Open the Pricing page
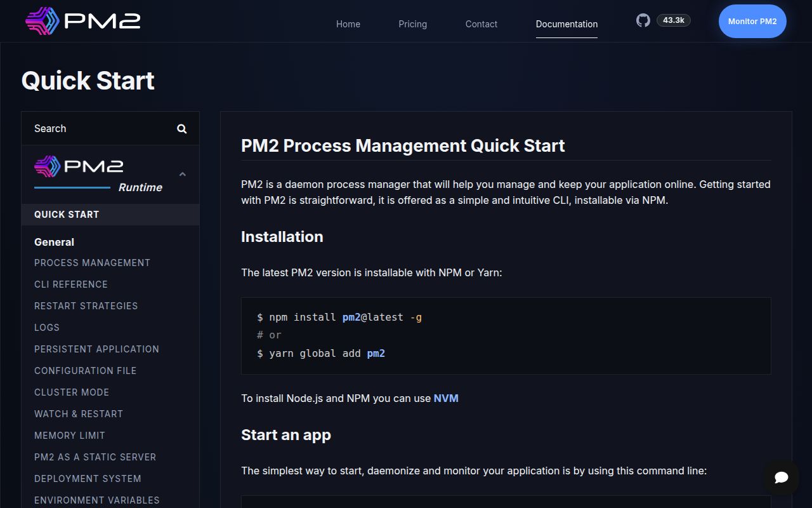Screen dimensions: 812x508 click(413, 24)
